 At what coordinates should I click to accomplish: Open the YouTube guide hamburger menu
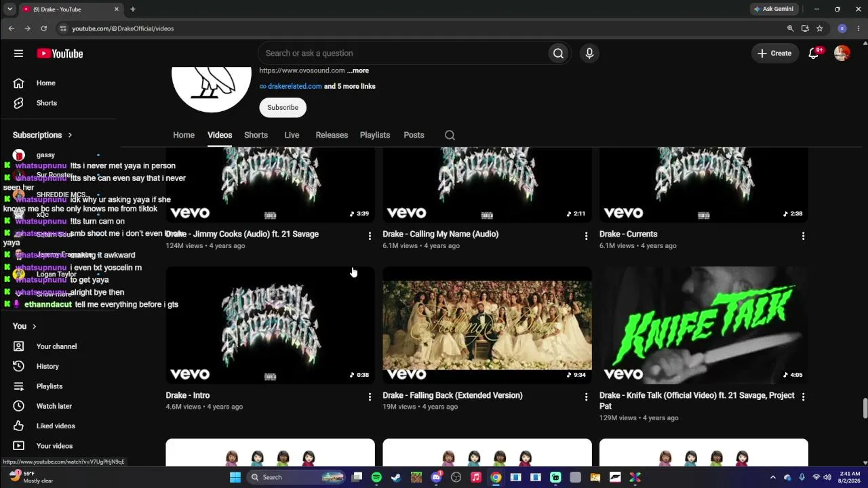tap(18, 54)
